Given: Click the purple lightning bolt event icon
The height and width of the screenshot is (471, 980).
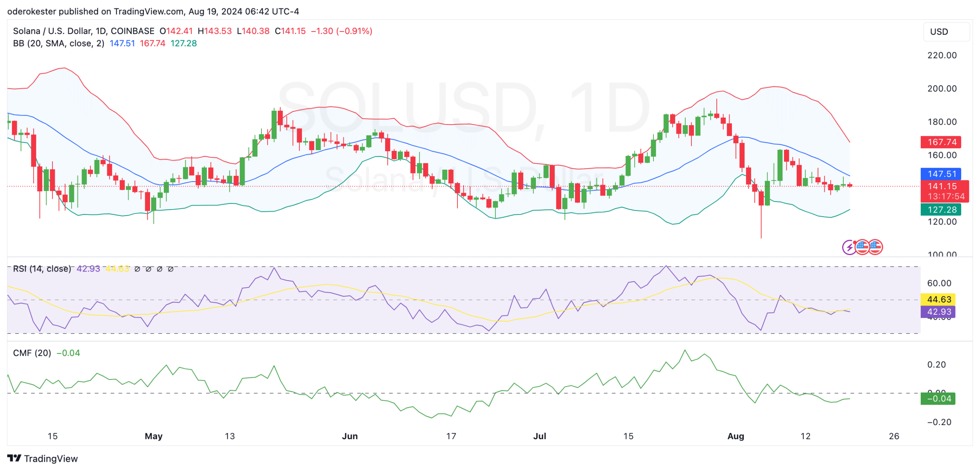Looking at the screenshot, I should click(x=849, y=247).
